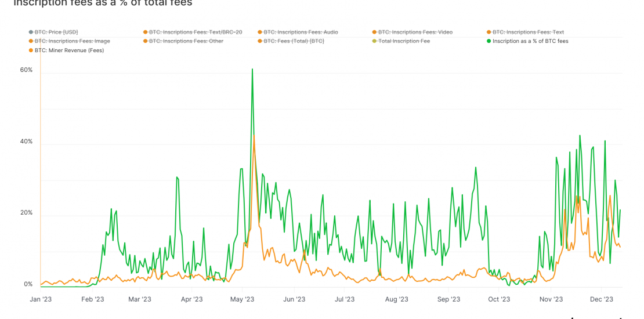The width and height of the screenshot is (644, 319).
Task: Click the Jan '23 x-axis label
Action: 41,300
